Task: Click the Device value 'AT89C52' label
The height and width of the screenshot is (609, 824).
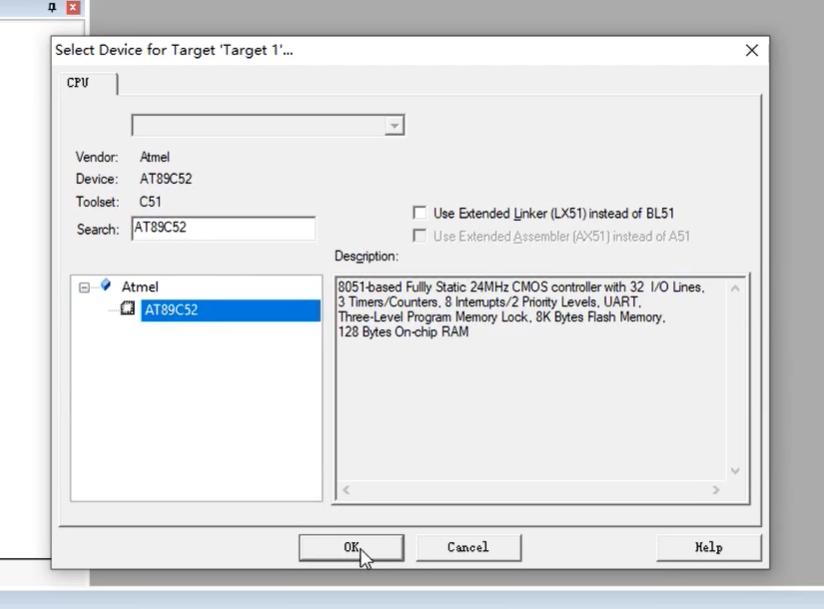Action: coord(166,179)
